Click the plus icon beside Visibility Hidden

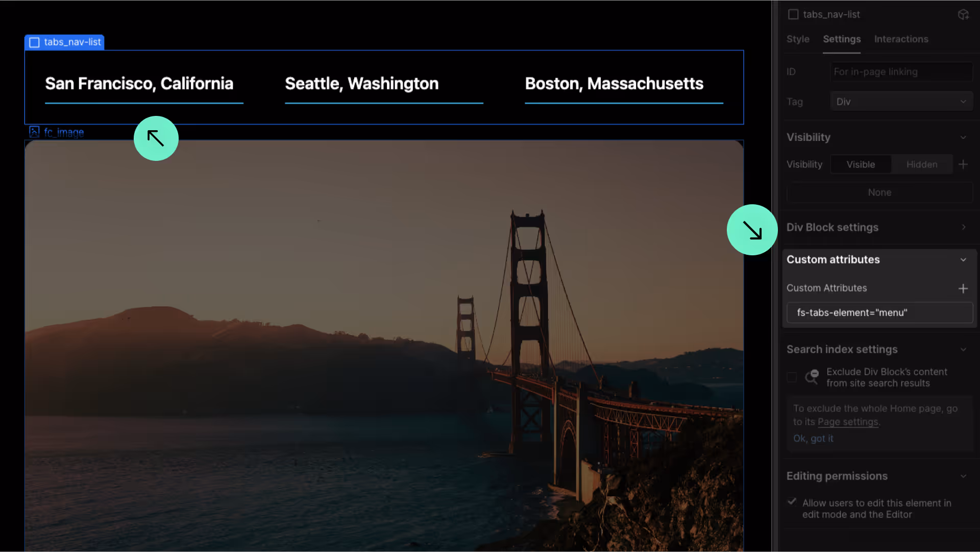[963, 164]
